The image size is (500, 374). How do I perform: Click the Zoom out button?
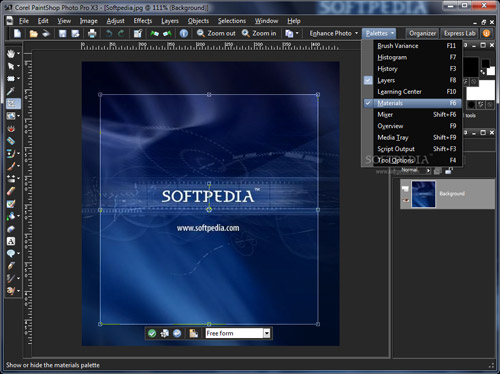click(x=216, y=33)
